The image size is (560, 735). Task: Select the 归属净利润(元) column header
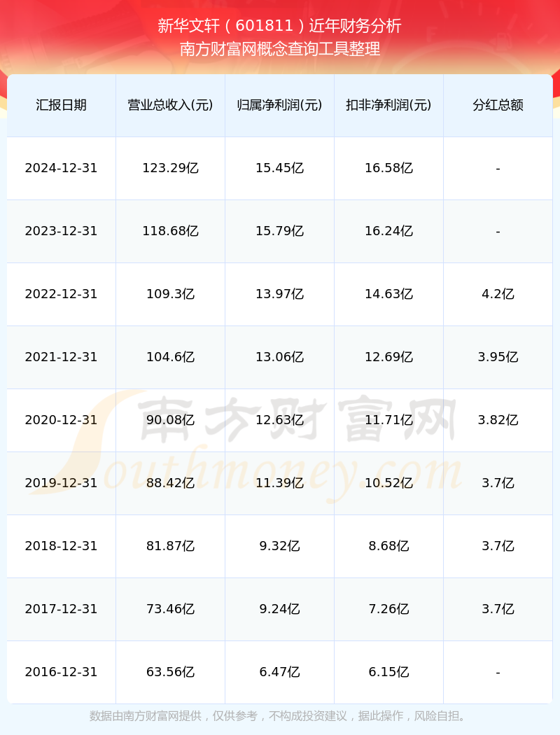click(280, 105)
